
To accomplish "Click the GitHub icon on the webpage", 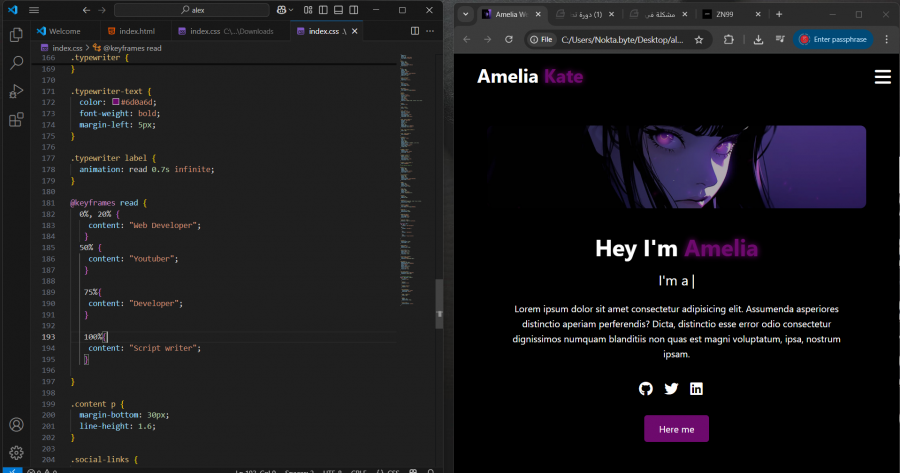I will (646, 389).
